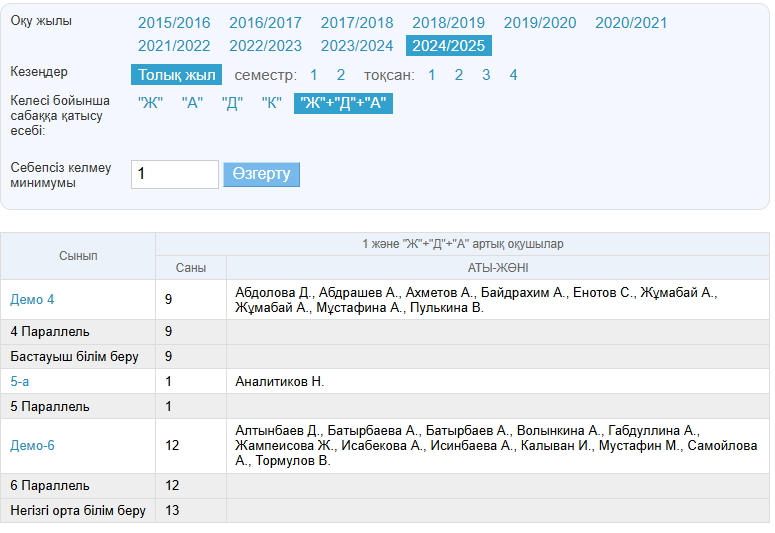Filter attendance by "К" only
Image resolution: width=775 pixels, height=533 pixels.
[x=271, y=103]
